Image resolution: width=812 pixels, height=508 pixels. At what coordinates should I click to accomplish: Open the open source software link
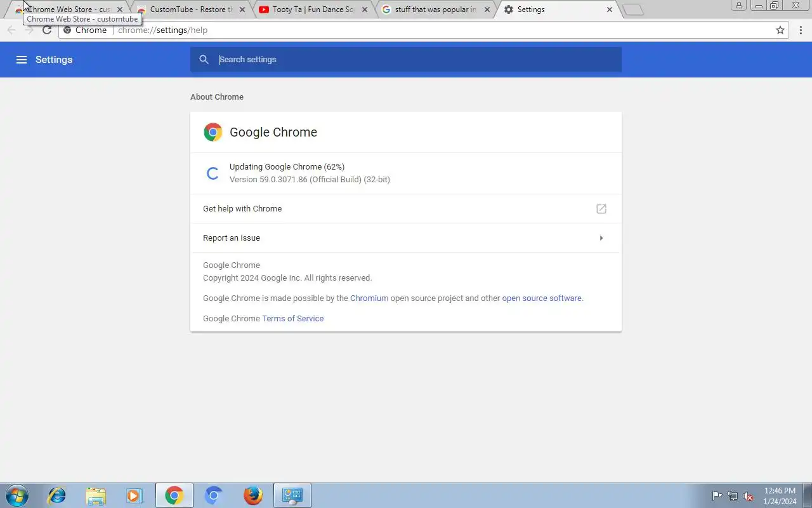542,298
